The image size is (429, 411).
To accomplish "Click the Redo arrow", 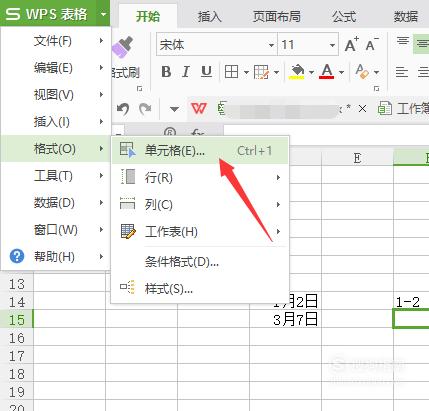I will click(x=145, y=109).
